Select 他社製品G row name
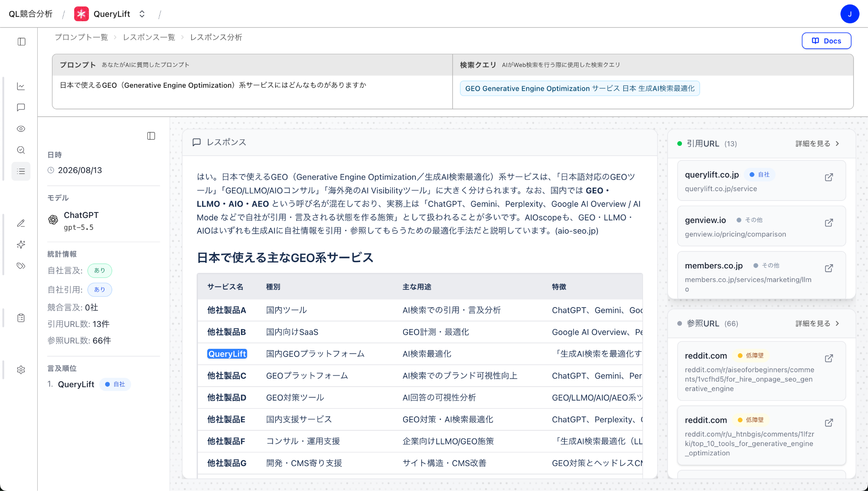This screenshot has height=491, width=868. pos(227,463)
